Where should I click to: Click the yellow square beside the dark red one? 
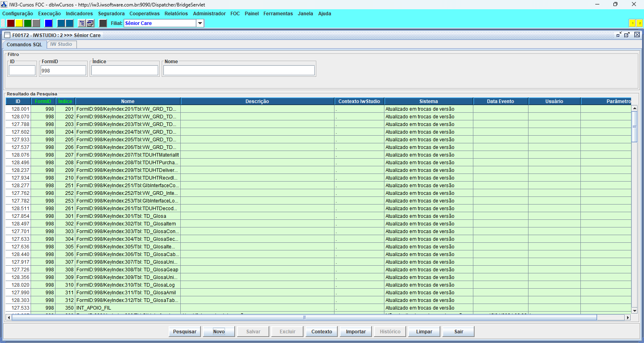coord(19,23)
